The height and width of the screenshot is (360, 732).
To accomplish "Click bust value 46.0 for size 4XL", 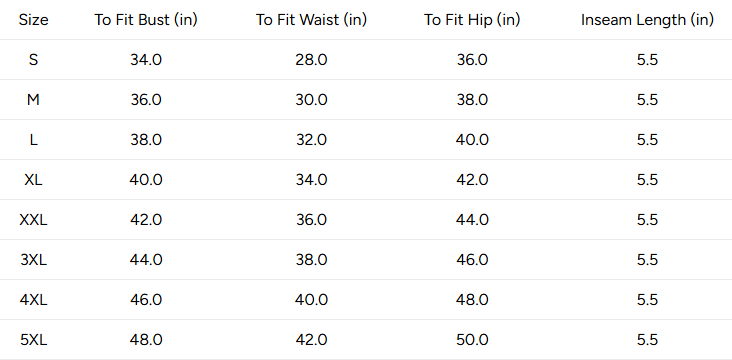I will click(x=146, y=300).
